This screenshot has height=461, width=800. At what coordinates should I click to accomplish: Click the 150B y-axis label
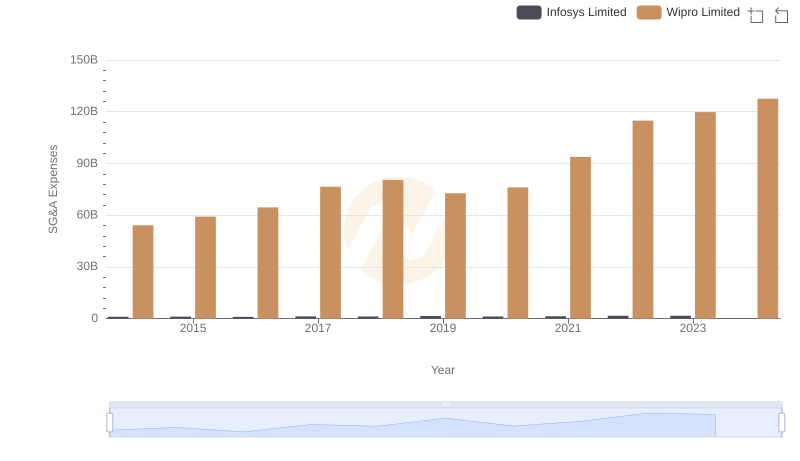point(84,60)
